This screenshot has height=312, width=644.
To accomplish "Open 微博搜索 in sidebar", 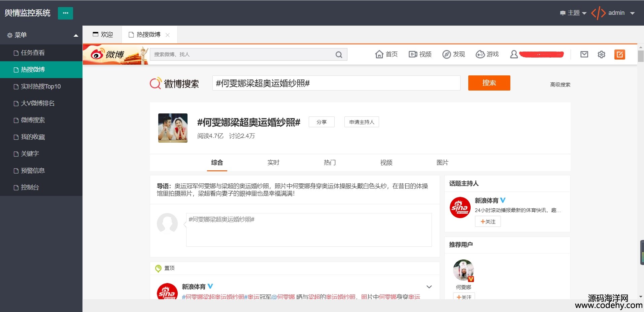I will click(x=41, y=120).
